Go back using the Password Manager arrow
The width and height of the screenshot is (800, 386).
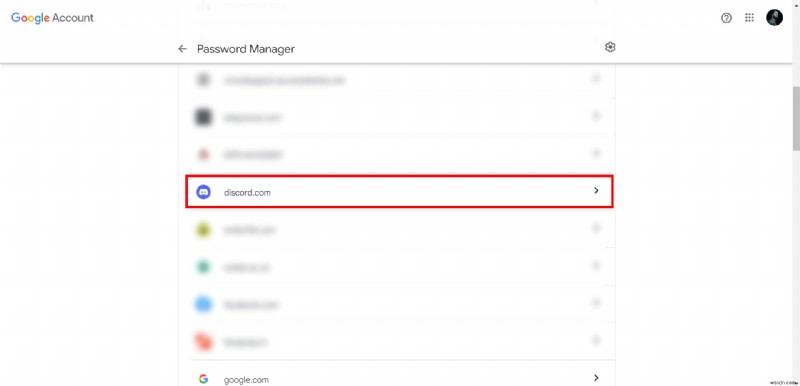182,49
